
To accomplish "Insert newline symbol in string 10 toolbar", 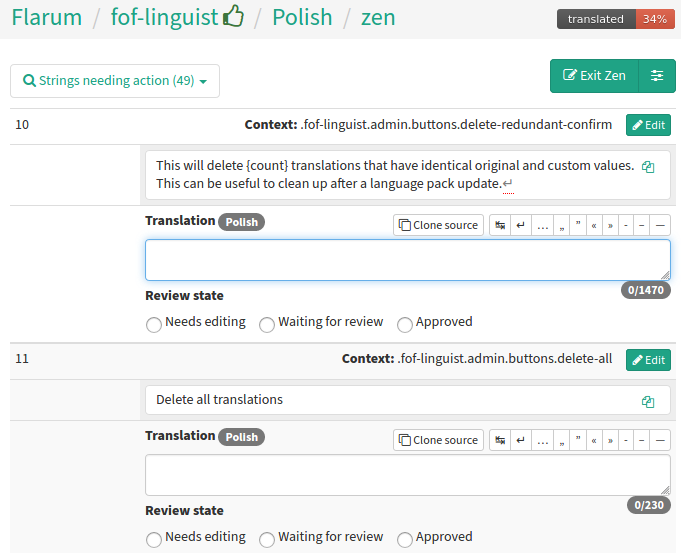I will (521, 225).
